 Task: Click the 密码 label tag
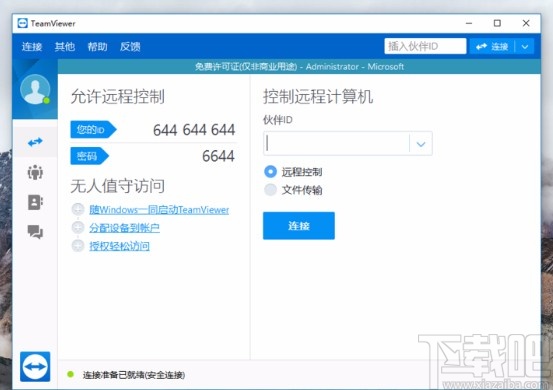90,156
